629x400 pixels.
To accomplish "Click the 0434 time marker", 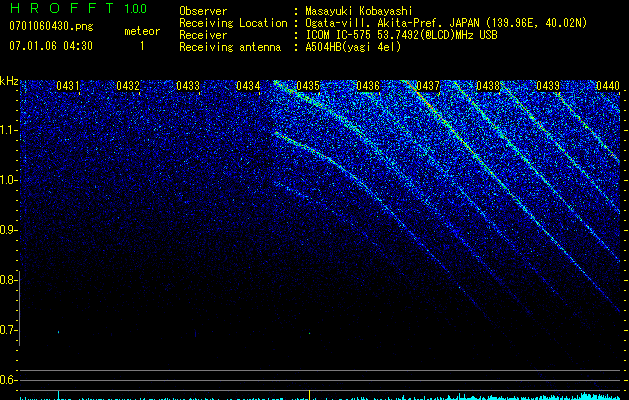I will point(248,86).
